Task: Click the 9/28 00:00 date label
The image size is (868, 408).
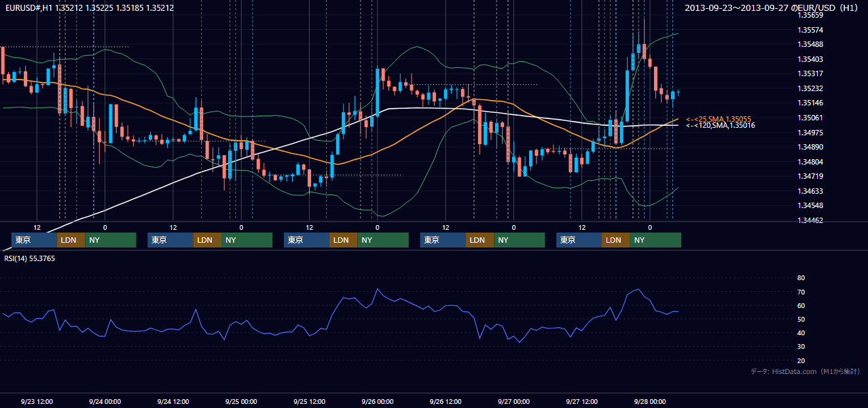Action: 649,401
